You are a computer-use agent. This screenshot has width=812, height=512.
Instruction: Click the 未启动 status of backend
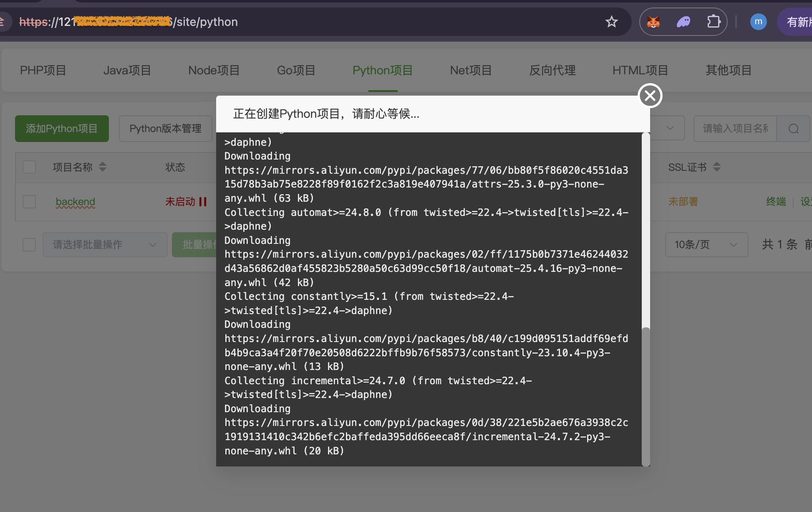tap(180, 202)
